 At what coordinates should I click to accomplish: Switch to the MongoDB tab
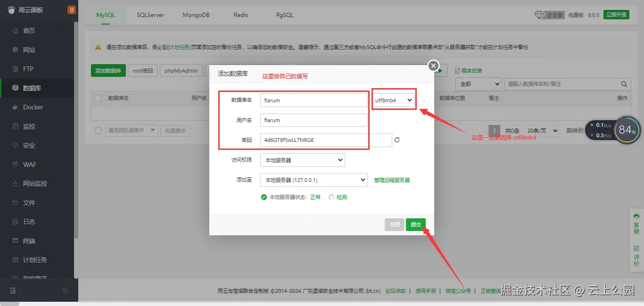pos(196,15)
